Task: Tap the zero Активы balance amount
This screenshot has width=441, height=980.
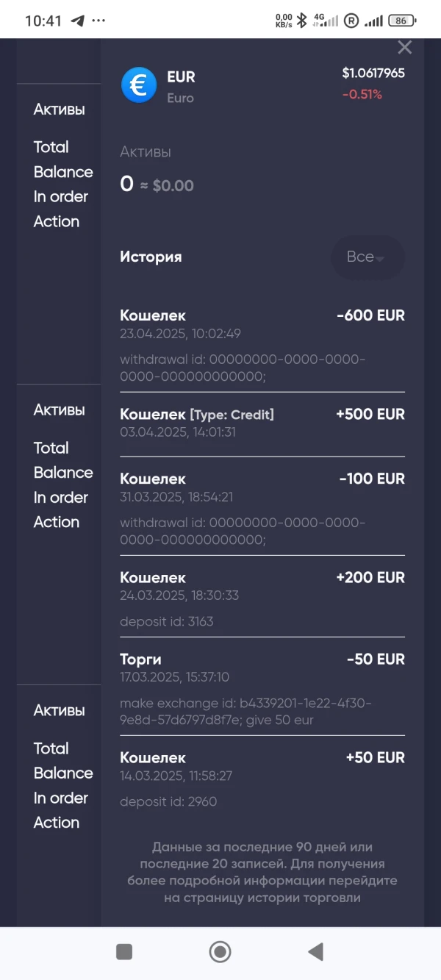Action: point(127,185)
